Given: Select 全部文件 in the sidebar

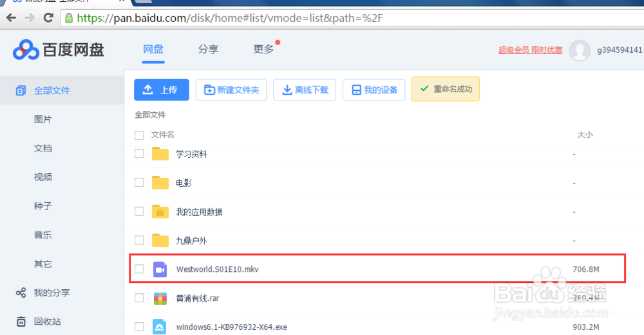Looking at the screenshot, I should 52,90.
